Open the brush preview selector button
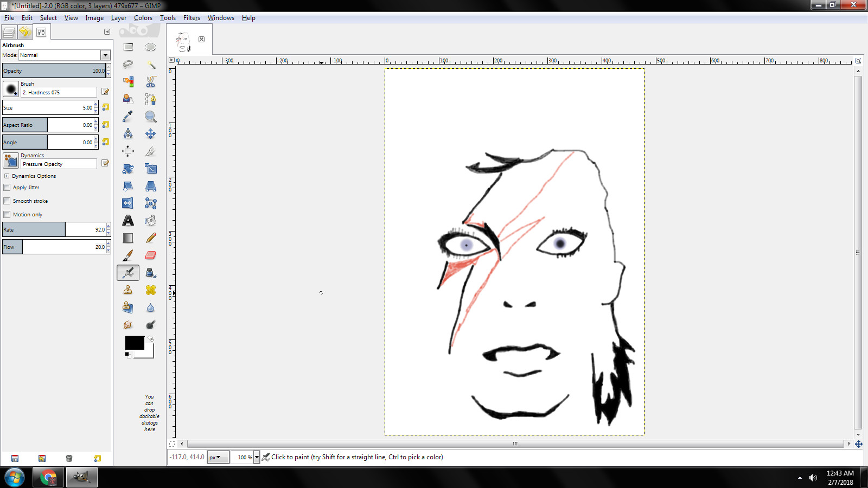The height and width of the screenshot is (488, 868). pos(11,89)
